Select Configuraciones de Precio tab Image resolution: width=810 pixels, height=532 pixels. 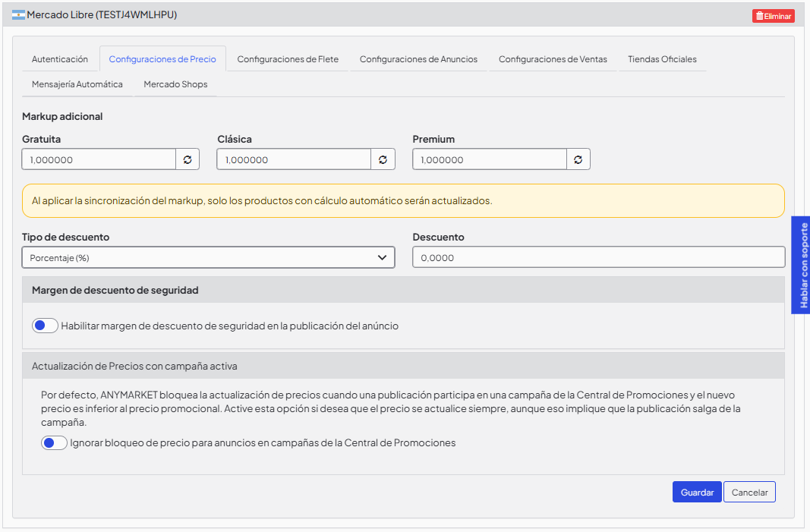[162, 59]
